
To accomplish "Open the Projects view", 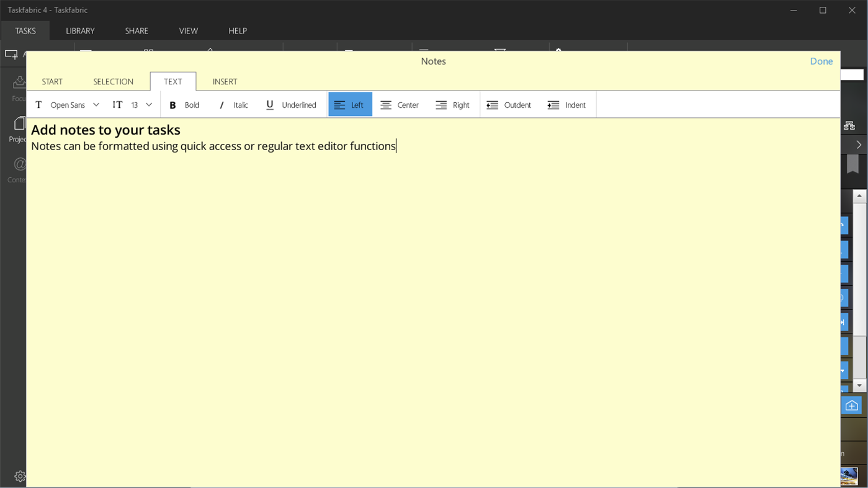I will [x=18, y=129].
